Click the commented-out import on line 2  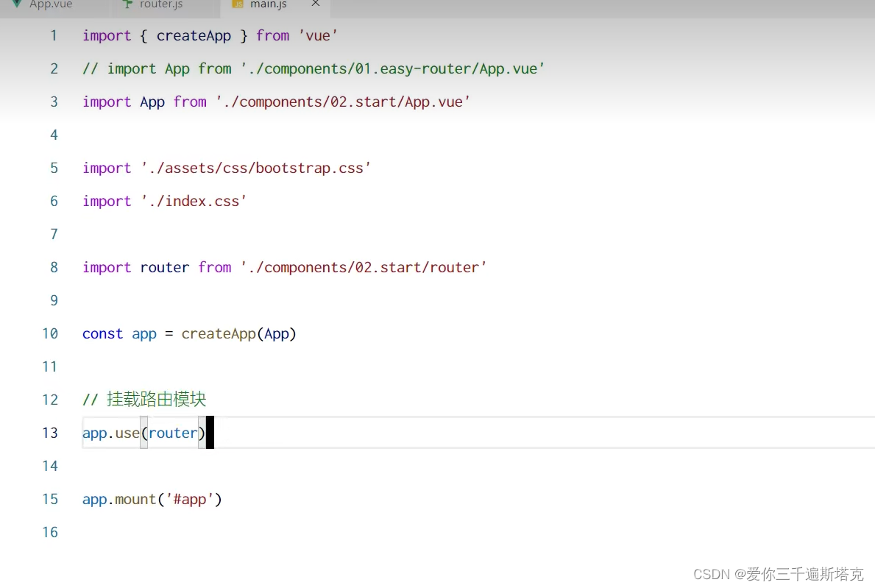(x=313, y=68)
